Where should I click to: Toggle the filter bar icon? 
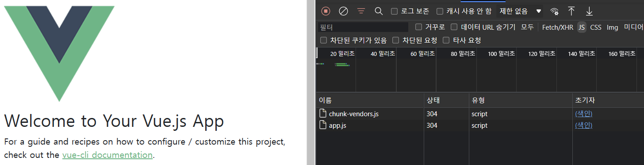[x=361, y=11]
